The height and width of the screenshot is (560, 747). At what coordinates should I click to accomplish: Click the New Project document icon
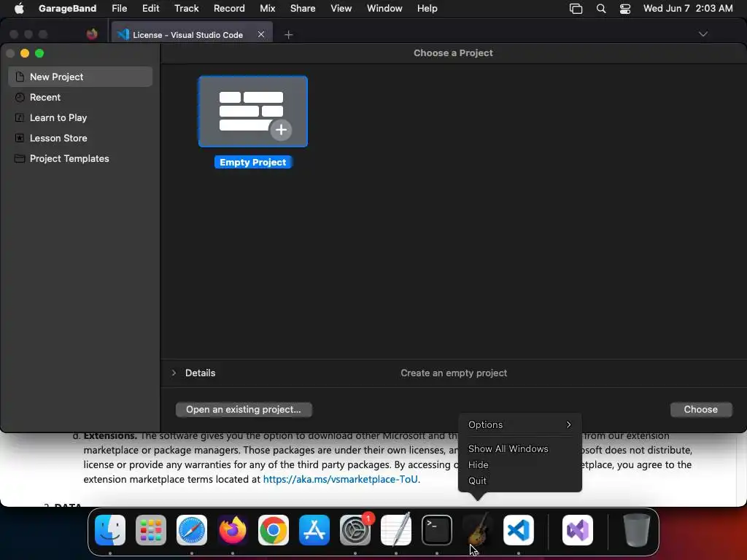coord(20,77)
